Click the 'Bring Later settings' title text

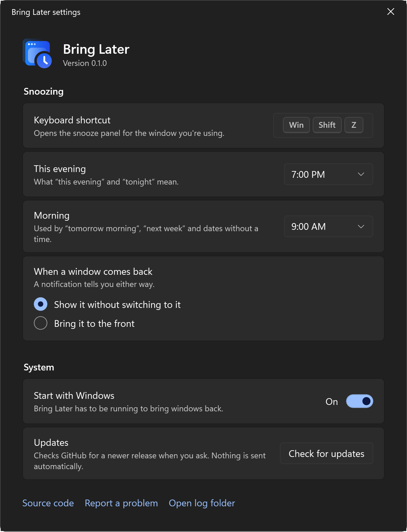[46, 12]
